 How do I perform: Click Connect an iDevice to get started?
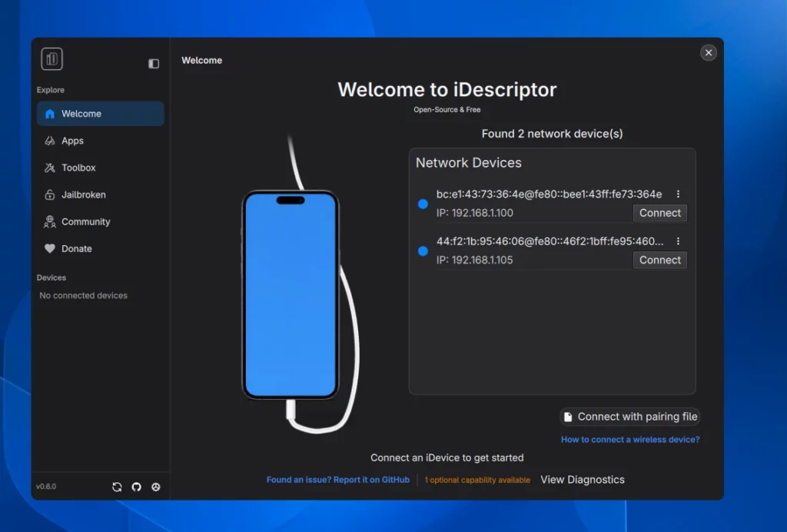point(447,457)
